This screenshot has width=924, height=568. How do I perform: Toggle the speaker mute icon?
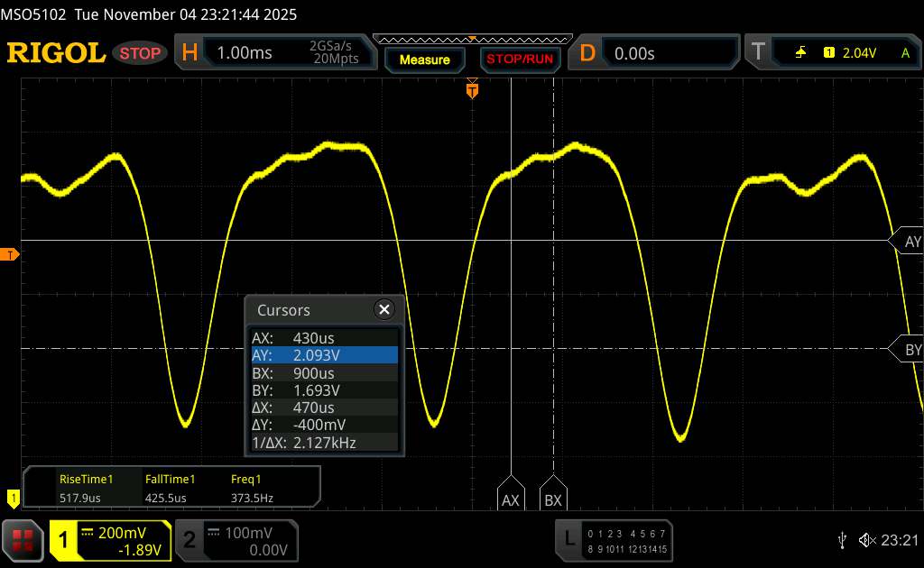(867, 539)
